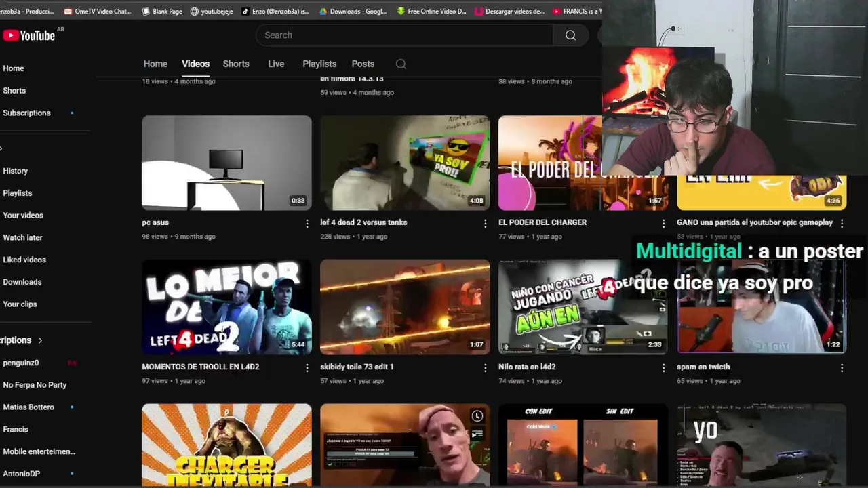The image size is (868, 488).
Task: Open Your clips in the sidebar
Action: tap(20, 304)
